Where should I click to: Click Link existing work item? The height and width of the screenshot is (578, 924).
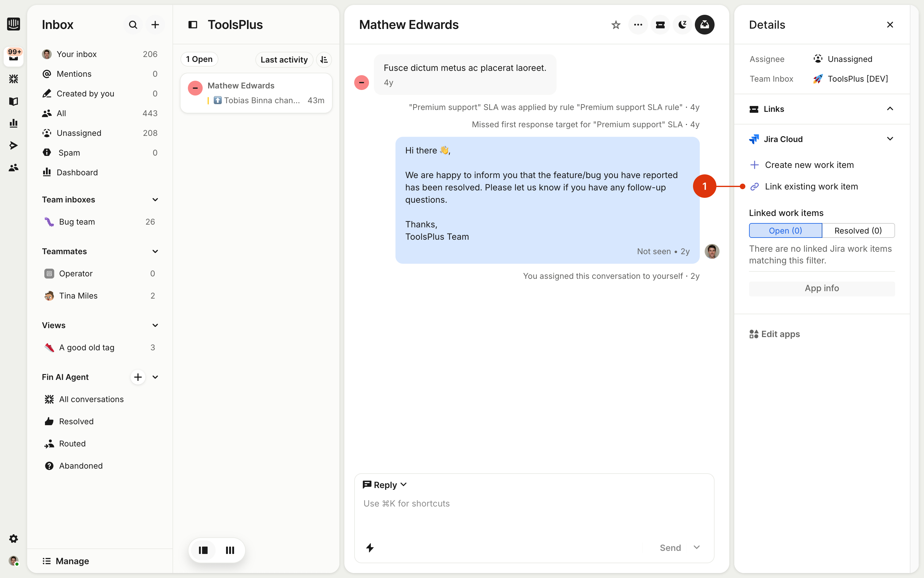pos(811,186)
